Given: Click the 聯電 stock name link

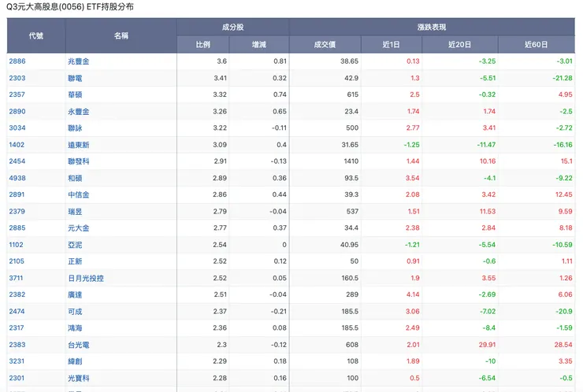Looking at the screenshot, I should (x=75, y=78).
